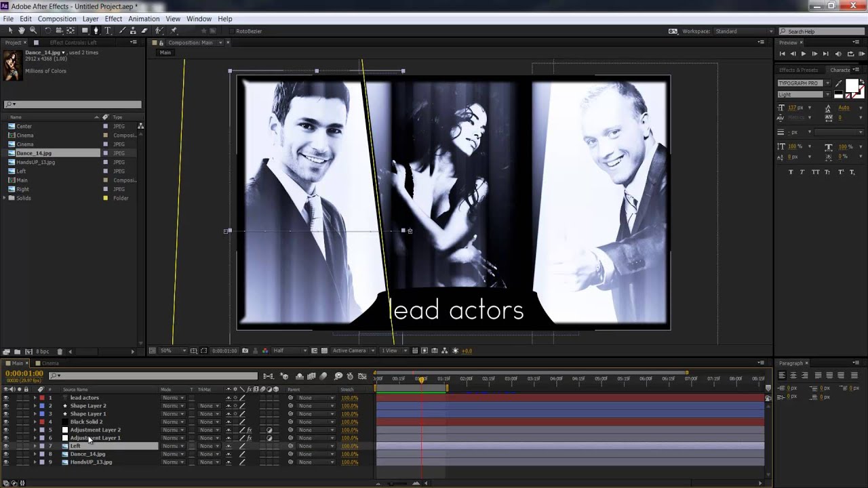Open the Composition menu

(57, 18)
